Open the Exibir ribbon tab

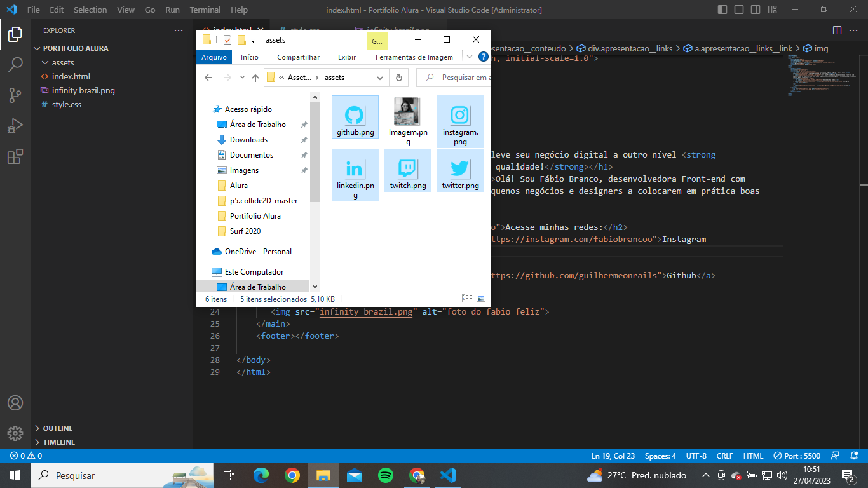click(347, 57)
